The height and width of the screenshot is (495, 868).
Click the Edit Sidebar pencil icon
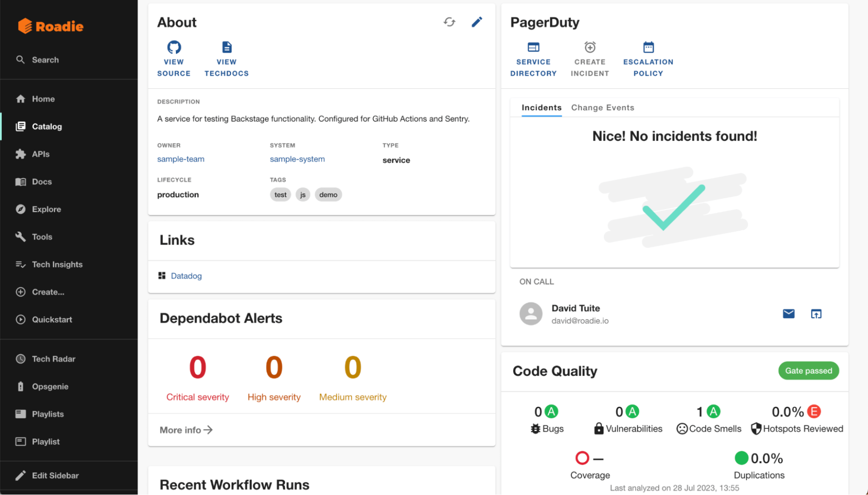[x=20, y=476]
